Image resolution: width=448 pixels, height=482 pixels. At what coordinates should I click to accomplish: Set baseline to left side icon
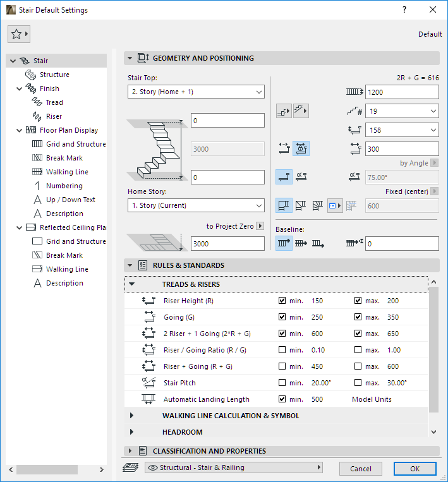[x=284, y=243]
